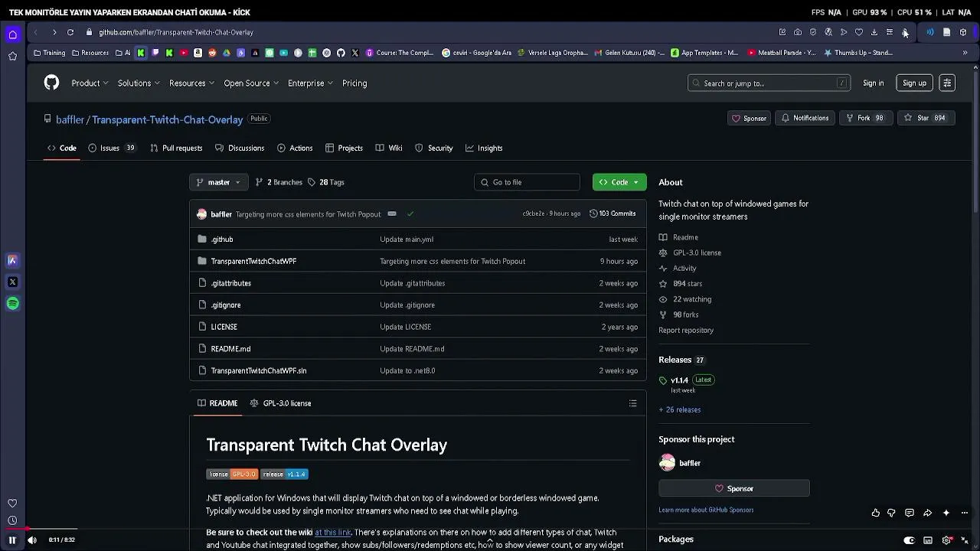Go forward using the browser forward arrow
Image resolution: width=980 pixels, height=551 pixels.
point(54,32)
